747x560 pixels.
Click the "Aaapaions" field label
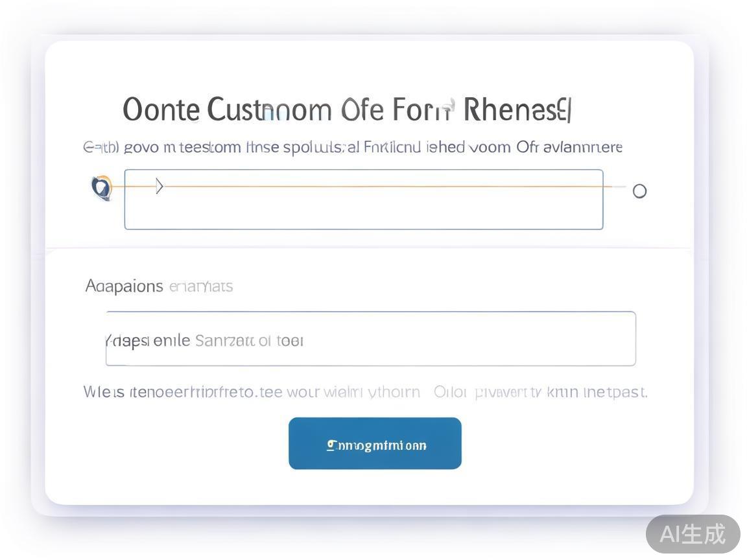124,286
